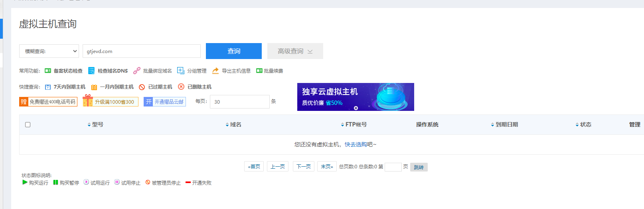Expand the 高级查询 panel
This screenshot has height=209, width=644.
click(295, 51)
